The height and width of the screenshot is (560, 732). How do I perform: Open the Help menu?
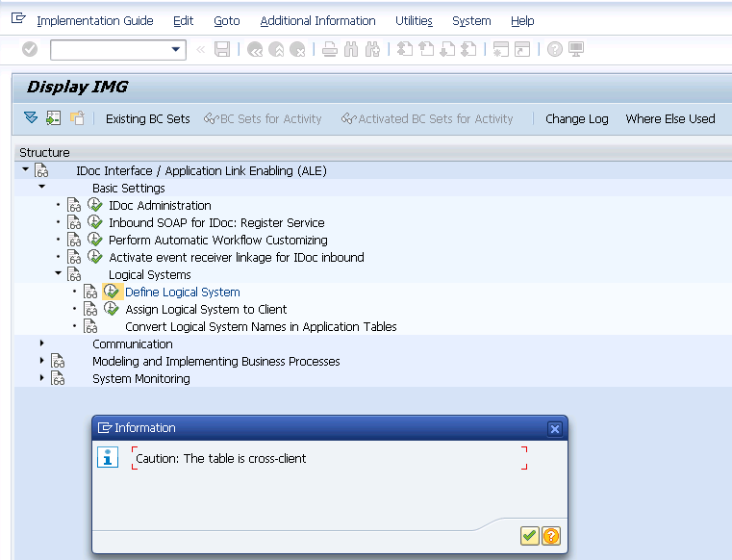coord(522,21)
